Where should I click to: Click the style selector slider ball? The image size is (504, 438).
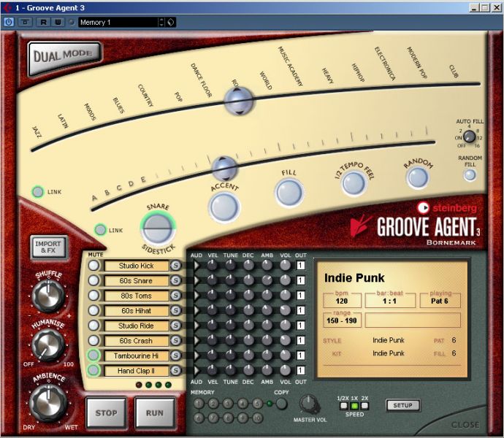click(x=239, y=101)
